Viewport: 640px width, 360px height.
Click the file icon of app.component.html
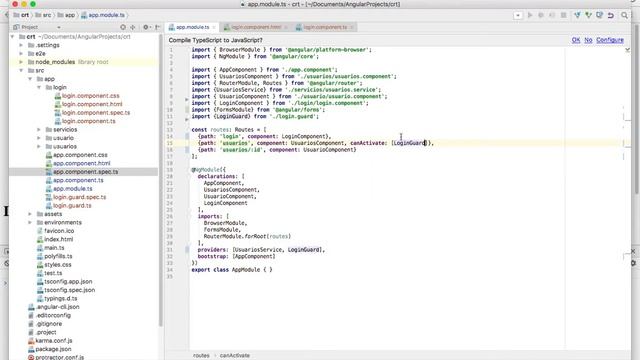click(49, 163)
